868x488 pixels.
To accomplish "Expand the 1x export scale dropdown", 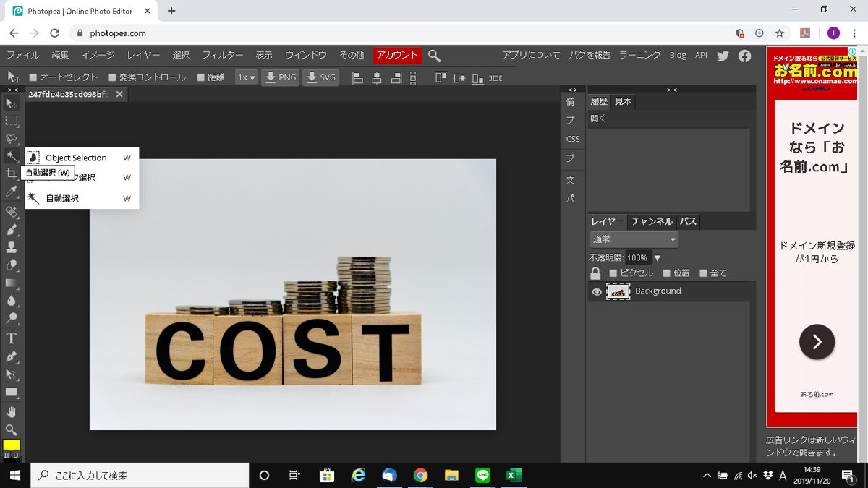I will point(247,77).
